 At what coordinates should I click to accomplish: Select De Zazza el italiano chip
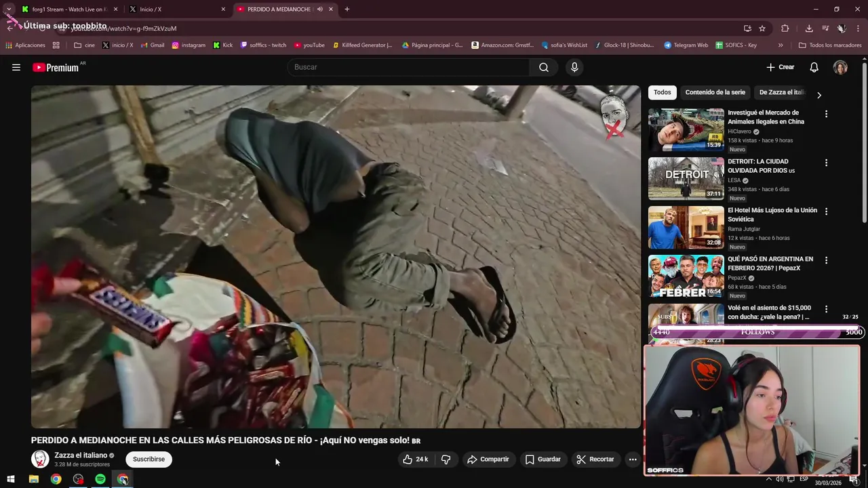click(781, 92)
